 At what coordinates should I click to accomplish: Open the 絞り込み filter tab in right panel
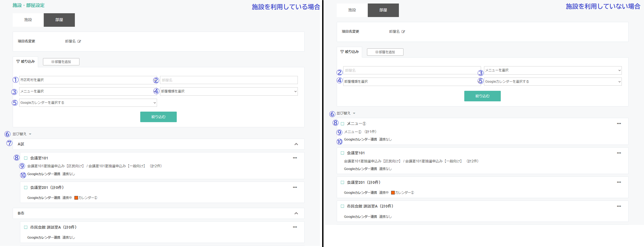[x=349, y=52]
